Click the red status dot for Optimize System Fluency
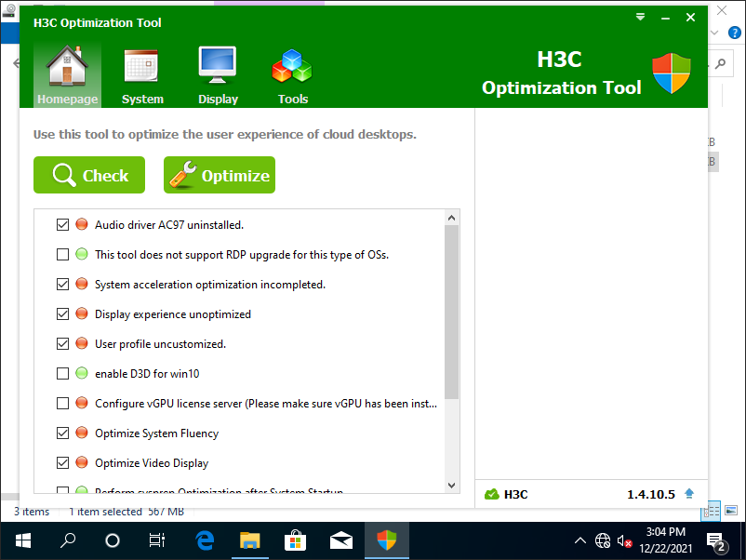This screenshot has width=746, height=560. pyautogui.click(x=82, y=433)
